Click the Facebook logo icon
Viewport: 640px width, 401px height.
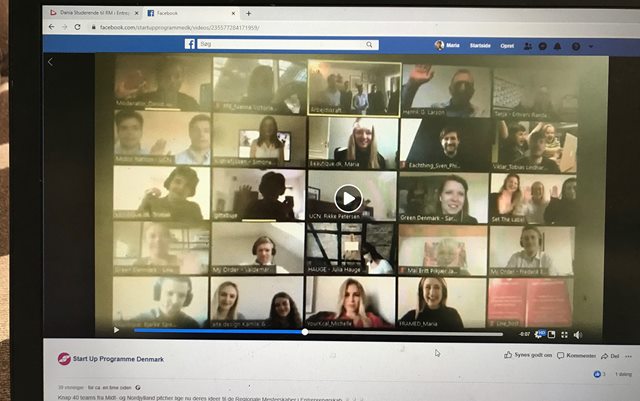(x=190, y=44)
